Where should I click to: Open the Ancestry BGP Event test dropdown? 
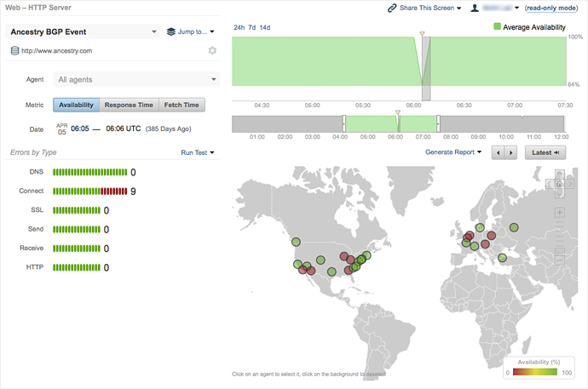(x=84, y=31)
